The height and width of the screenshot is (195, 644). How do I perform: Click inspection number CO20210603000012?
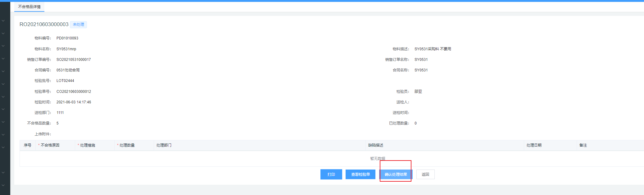pos(74,92)
